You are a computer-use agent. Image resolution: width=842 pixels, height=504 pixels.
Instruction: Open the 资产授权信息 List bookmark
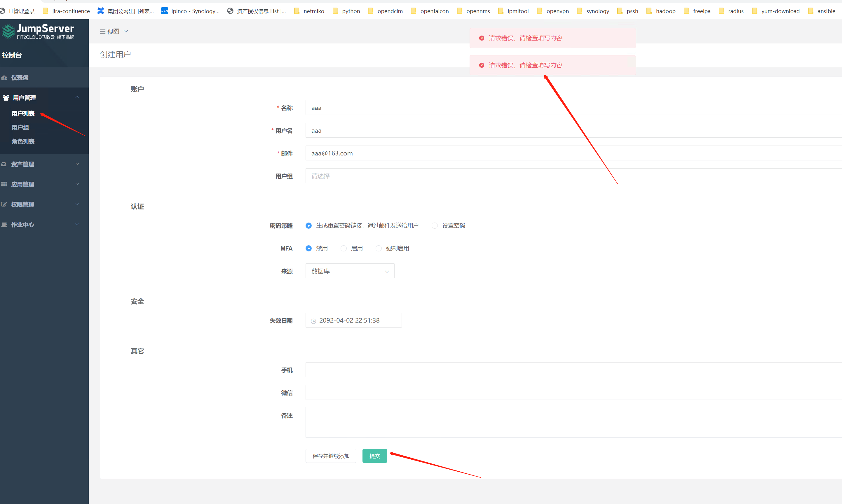coord(257,11)
